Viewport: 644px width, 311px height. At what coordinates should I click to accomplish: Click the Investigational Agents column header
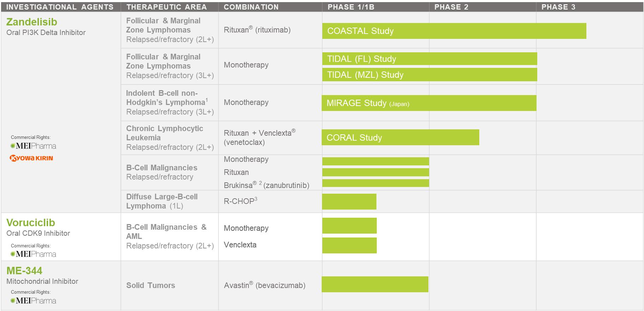[60, 7]
